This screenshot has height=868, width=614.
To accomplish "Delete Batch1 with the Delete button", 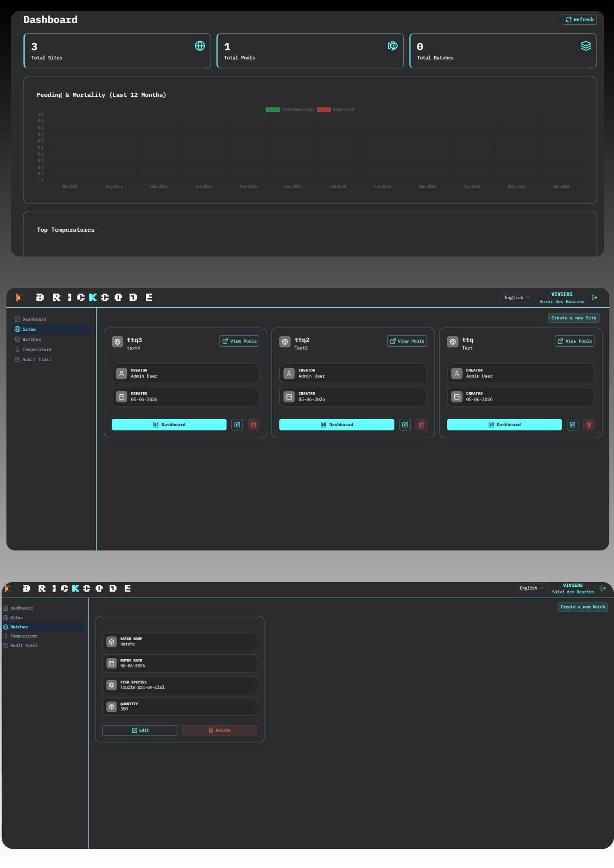I will [x=219, y=730].
